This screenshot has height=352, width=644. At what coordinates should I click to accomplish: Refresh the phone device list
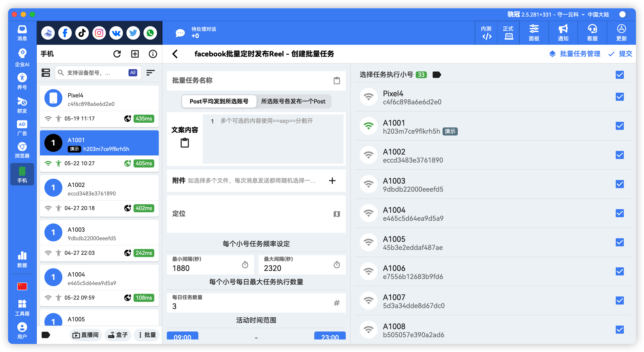[x=117, y=54]
